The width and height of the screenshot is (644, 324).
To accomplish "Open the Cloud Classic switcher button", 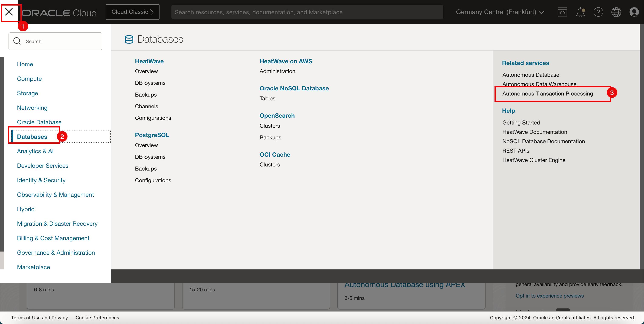I will click(x=132, y=12).
